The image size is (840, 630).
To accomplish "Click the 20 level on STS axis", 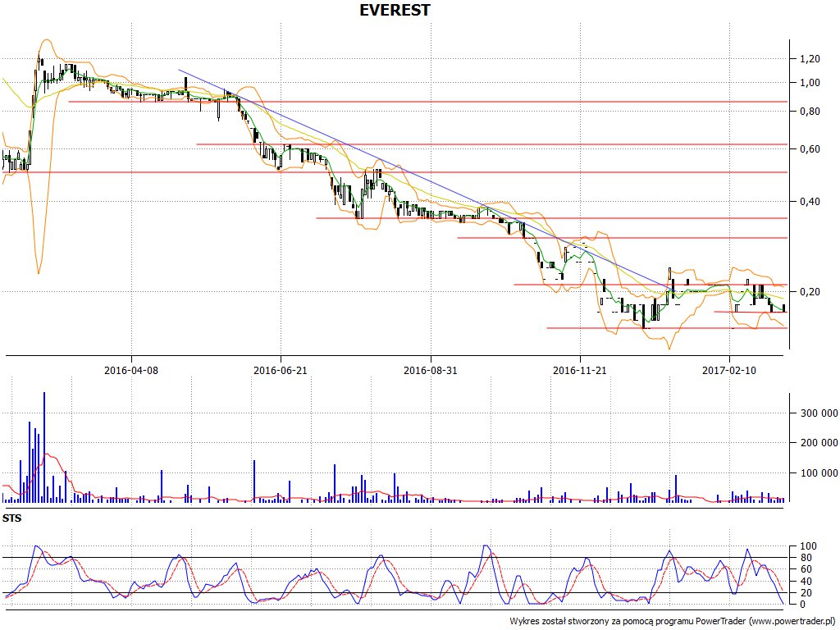I will [x=806, y=593].
